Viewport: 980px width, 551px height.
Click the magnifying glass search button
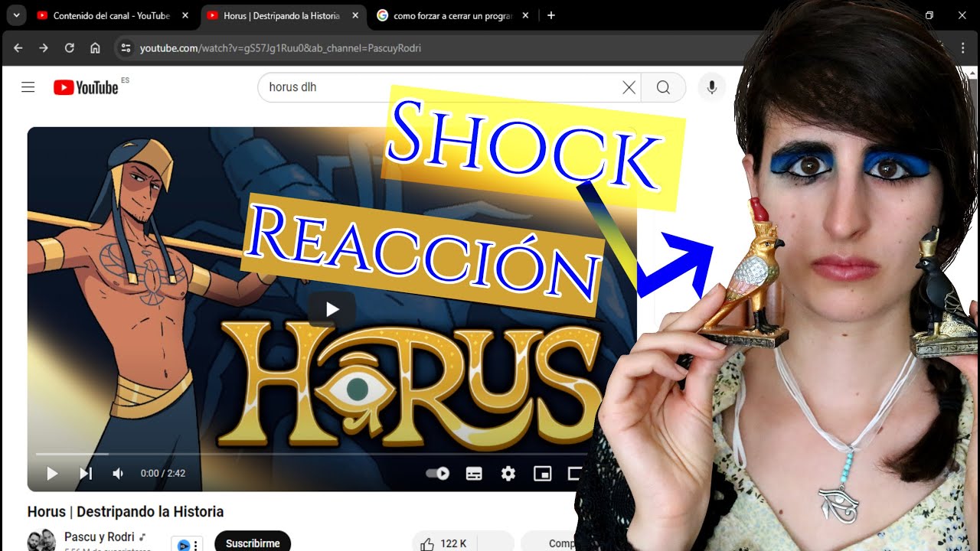(x=663, y=87)
